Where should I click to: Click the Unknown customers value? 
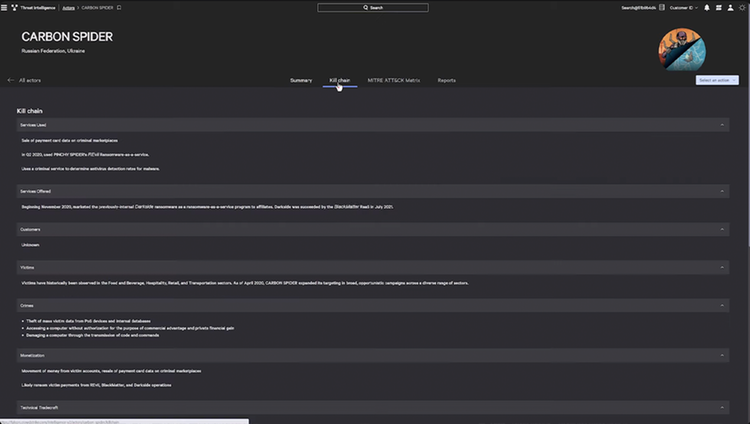tap(30, 245)
